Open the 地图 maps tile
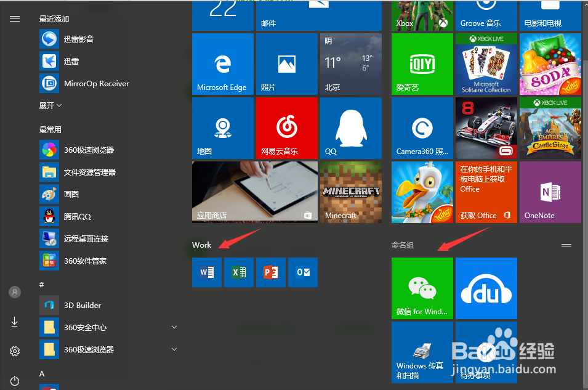This screenshot has width=588, height=390. (x=223, y=128)
